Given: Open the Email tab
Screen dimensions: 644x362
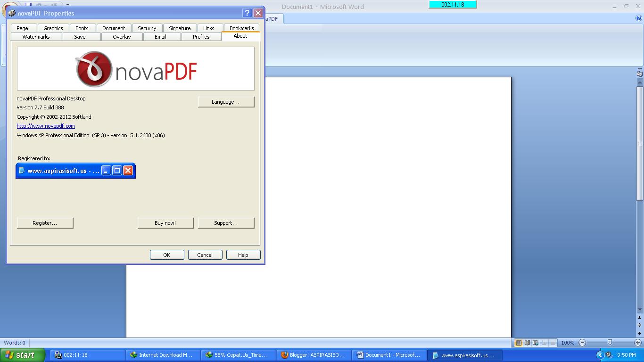Looking at the screenshot, I should click(x=161, y=37).
